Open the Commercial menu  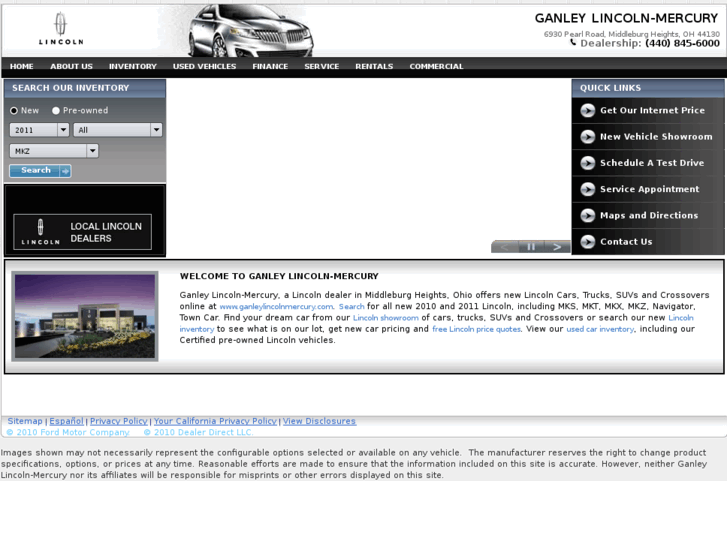(x=436, y=66)
